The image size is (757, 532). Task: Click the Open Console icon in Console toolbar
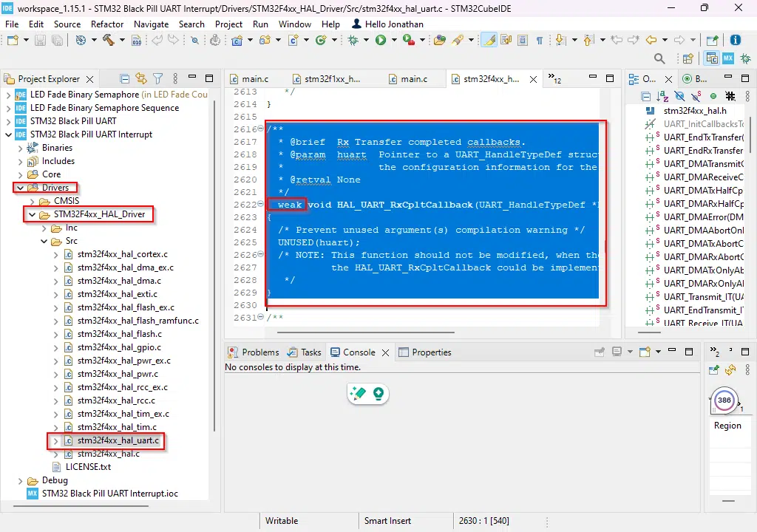[645, 352]
